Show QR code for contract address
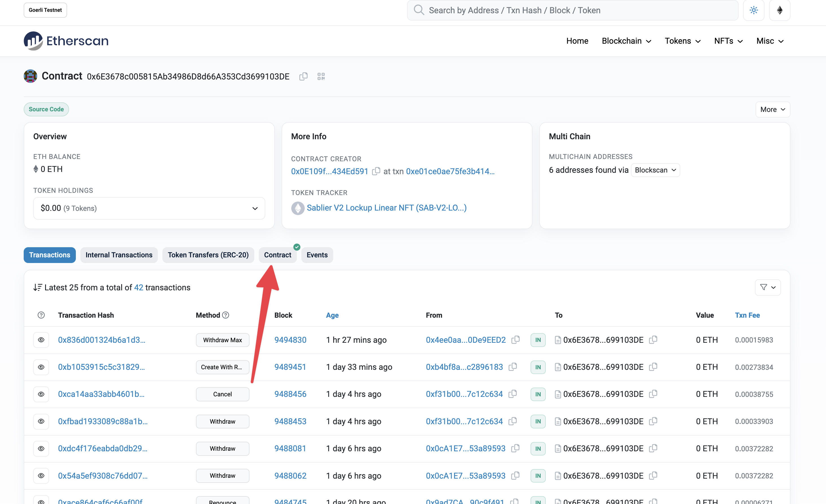 coord(321,76)
